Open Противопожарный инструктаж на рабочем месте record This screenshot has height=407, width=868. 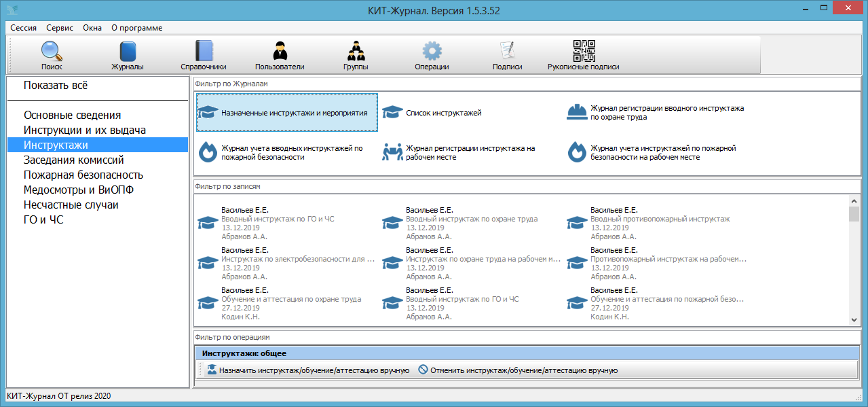[x=656, y=264]
